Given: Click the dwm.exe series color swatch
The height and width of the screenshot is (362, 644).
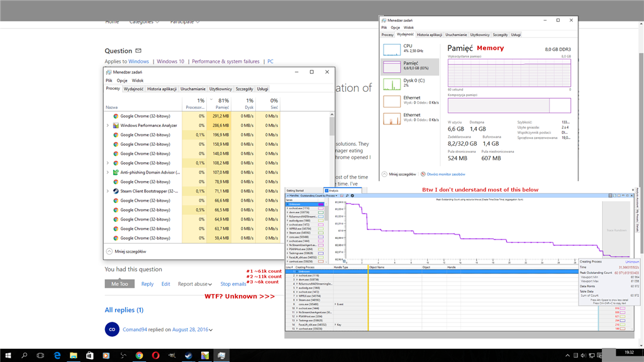Looking at the screenshot, I should pos(321,212).
